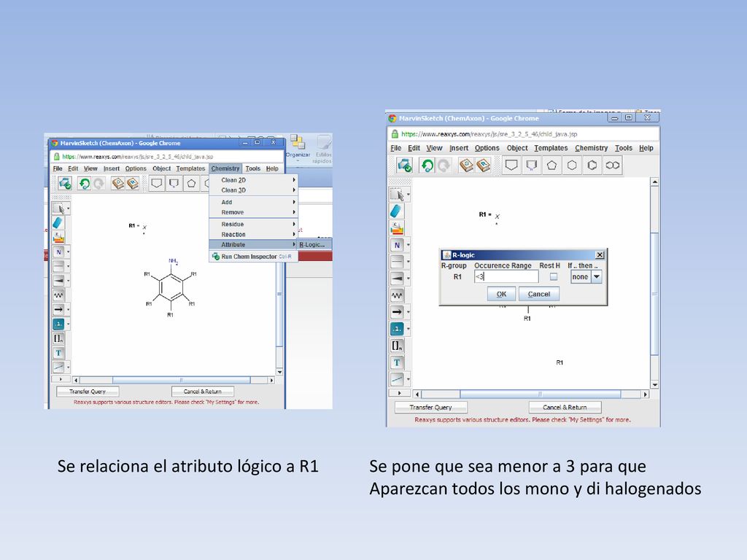Click the NH2 group on the benzene ring
The width and height of the screenshot is (747, 560).
[173, 262]
